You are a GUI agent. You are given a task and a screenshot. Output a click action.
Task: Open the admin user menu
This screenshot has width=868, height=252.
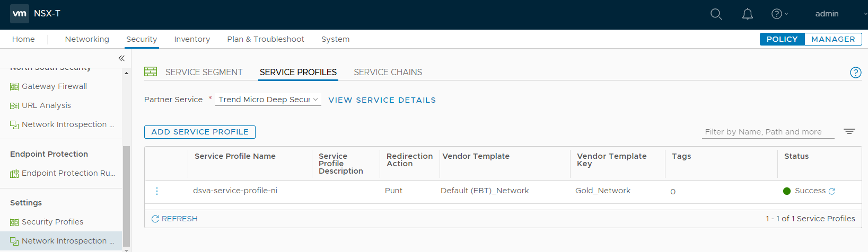827,14
